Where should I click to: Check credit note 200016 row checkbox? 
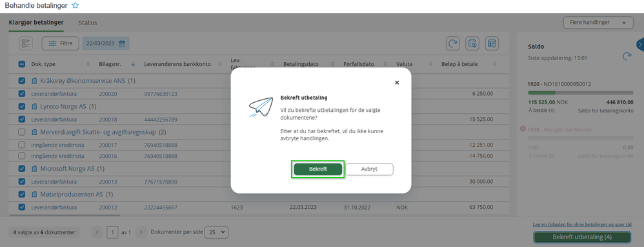coord(22,156)
